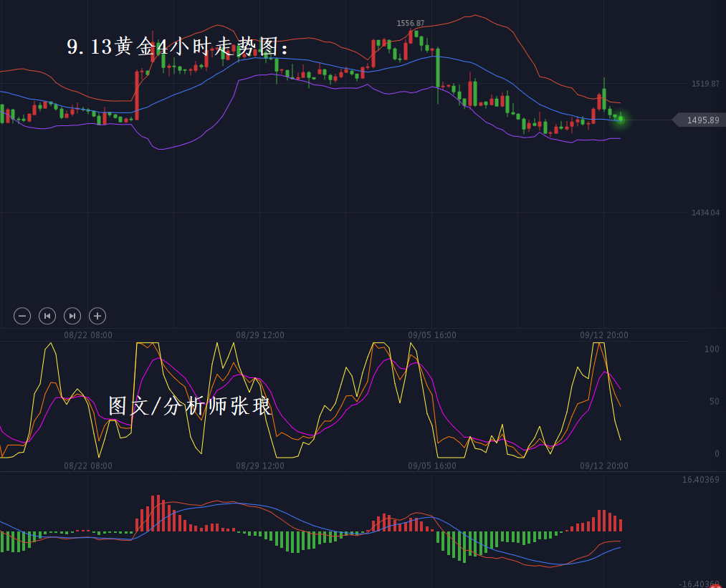Click 09/05 16:00 under the candlestick chart
726x588 pixels.
432,335
